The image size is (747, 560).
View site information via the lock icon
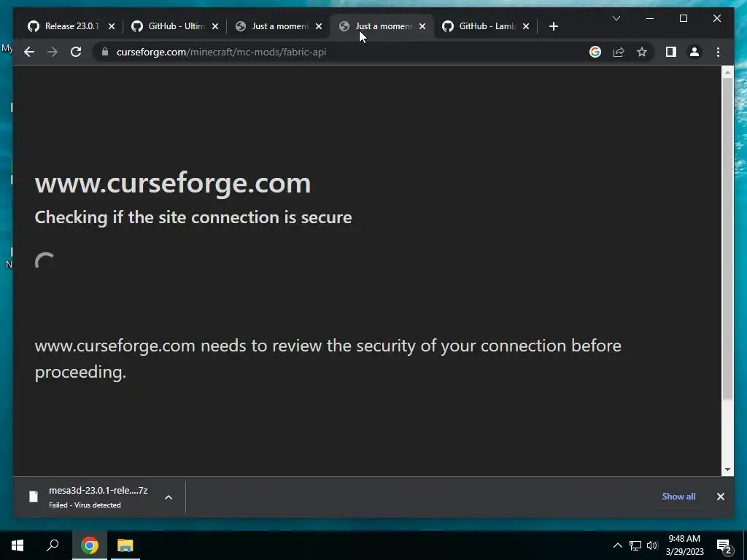[x=105, y=52]
